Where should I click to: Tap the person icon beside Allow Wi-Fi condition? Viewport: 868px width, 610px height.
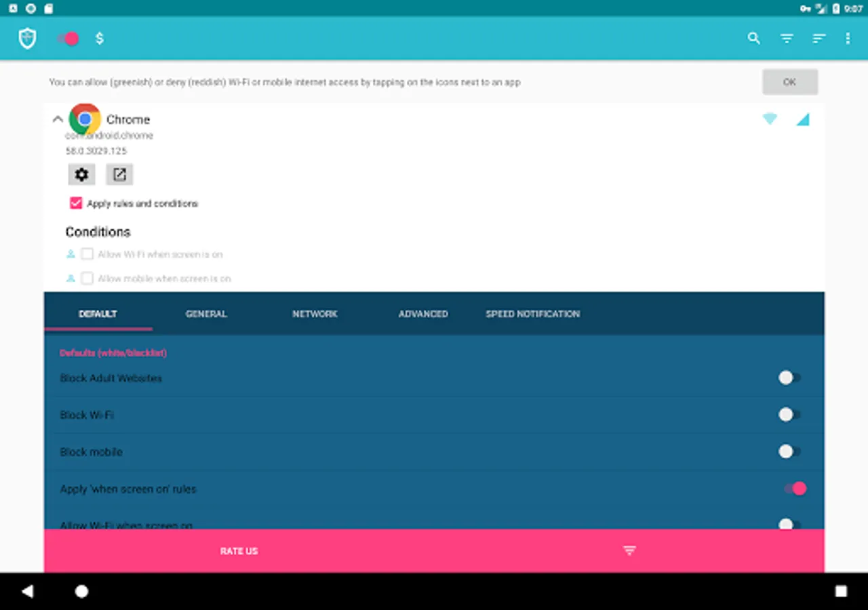(71, 254)
